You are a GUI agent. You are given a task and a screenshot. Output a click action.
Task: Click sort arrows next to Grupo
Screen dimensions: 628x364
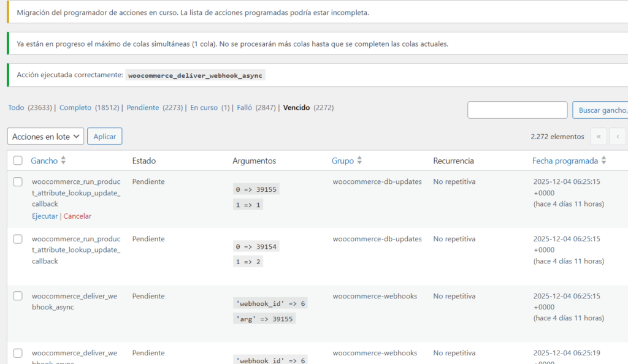point(359,161)
